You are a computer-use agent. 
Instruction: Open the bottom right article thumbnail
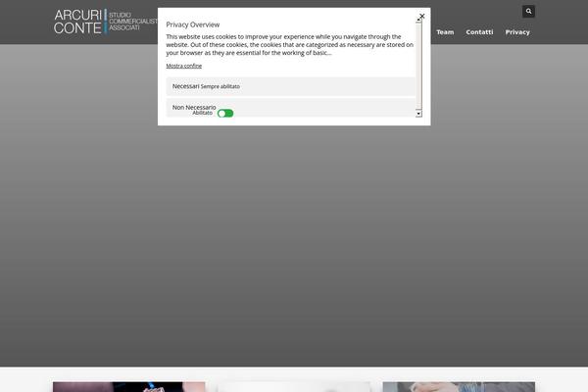[459, 387]
